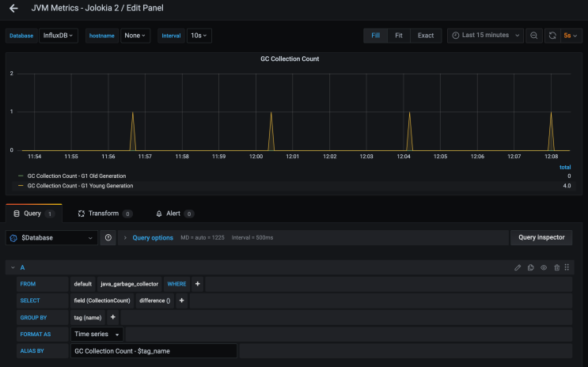This screenshot has height=367, width=588.
Task: Click the 4.0 total value
Action: [x=567, y=186]
